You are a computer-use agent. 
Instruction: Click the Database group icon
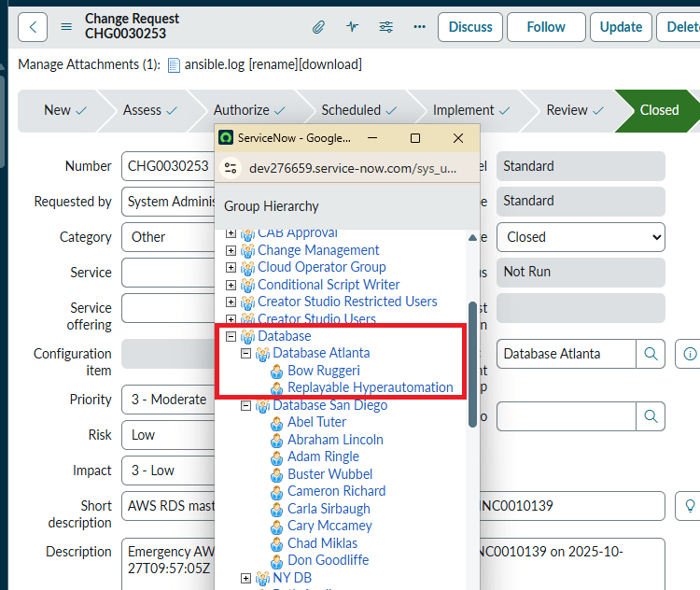tap(247, 336)
